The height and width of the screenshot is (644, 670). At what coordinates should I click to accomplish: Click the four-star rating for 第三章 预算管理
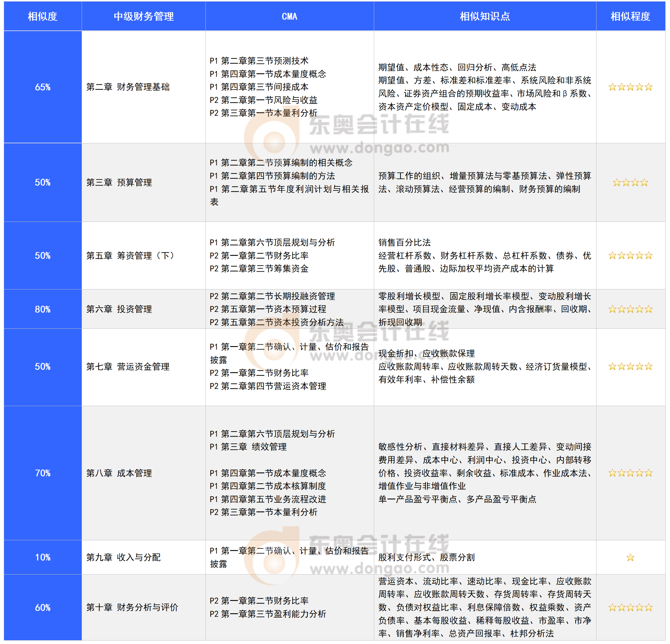tap(630, 183)
